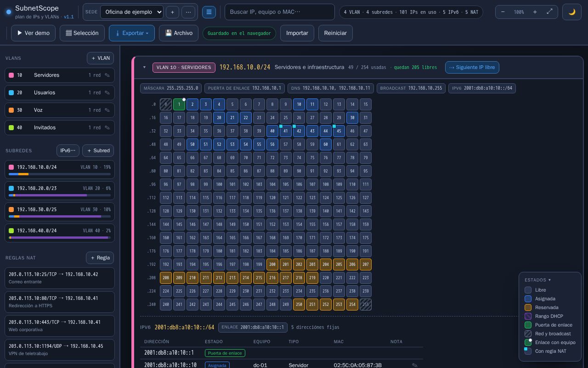This screenshot has height=368, width=588.
Task: Edit the Invitados VLAN pencil icon
Action: 107,127
